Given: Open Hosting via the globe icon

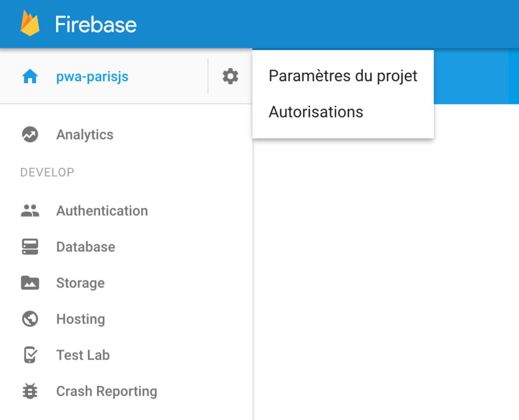Looking at the screenshot, I should [x=30, y=319].
